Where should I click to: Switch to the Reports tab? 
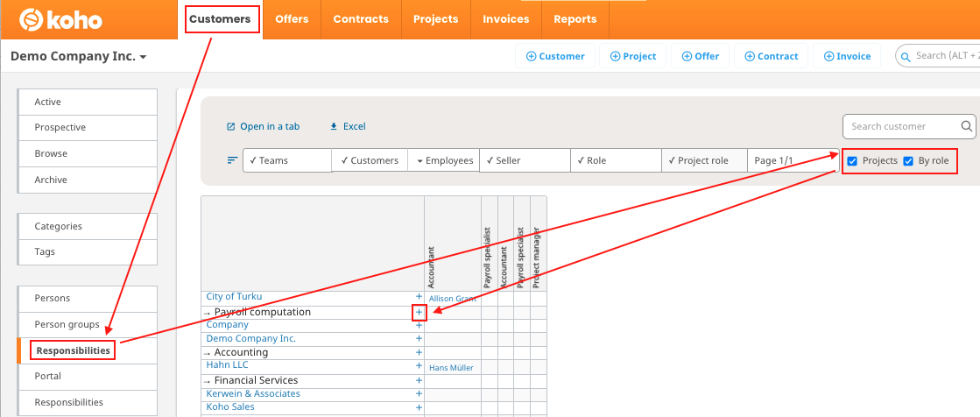click(x=575, y=19)
